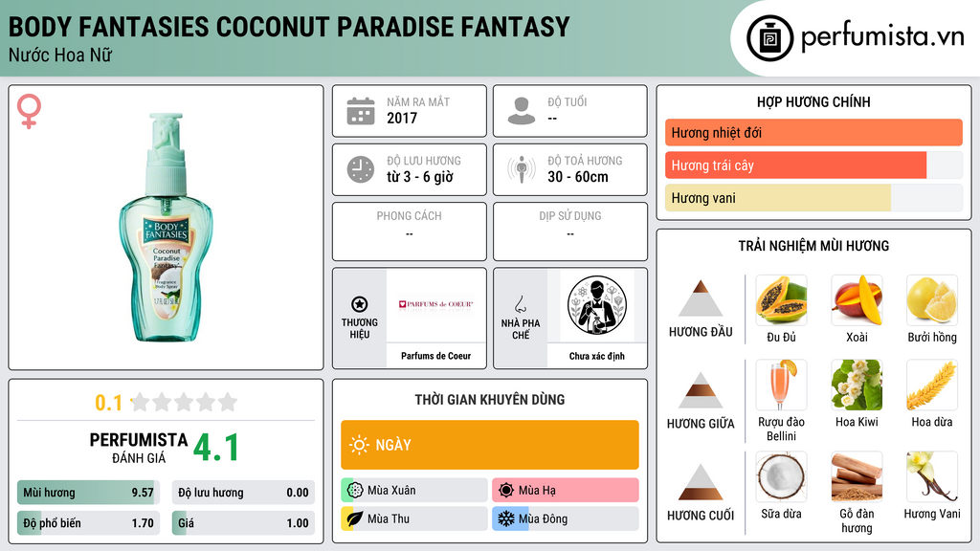Click the calendar icon beside Năm ra mắt
Viewport: 980px width, 551px height.
pyautogui.click(x=361, y=111)
